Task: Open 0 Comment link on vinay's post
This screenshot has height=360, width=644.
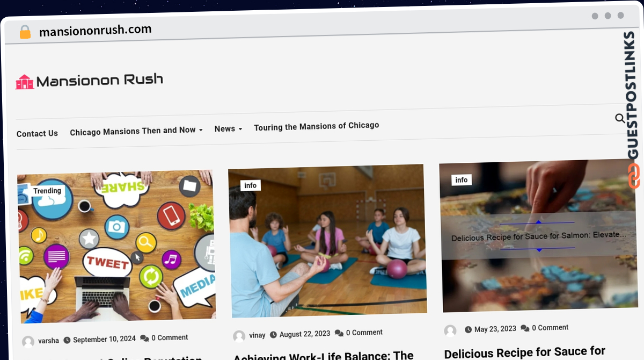Action: click(x=364, y=333)
